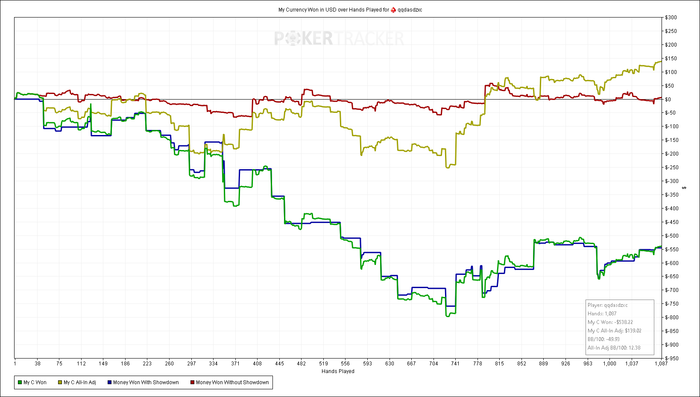700x397 pixels.
Task: Click the '$-500' y-axis tick label
Action: click(672, 235)
